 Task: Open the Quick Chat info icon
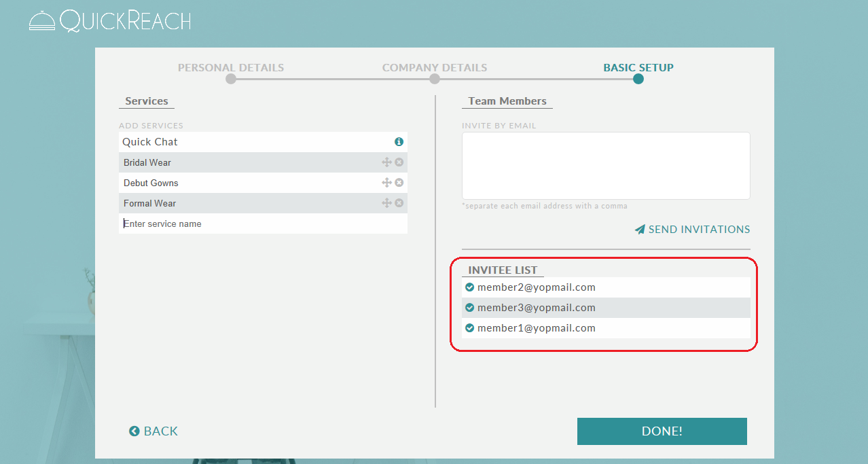(x=399, y=142)
